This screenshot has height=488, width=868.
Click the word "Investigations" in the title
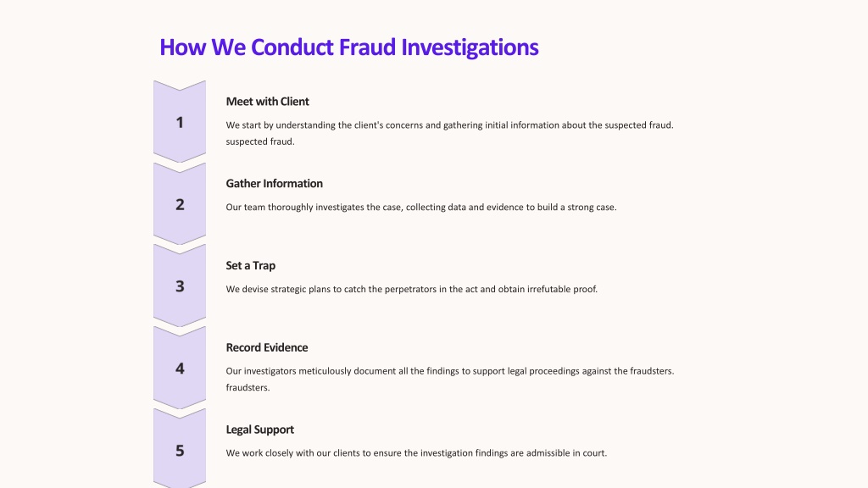tap(470, 47)
